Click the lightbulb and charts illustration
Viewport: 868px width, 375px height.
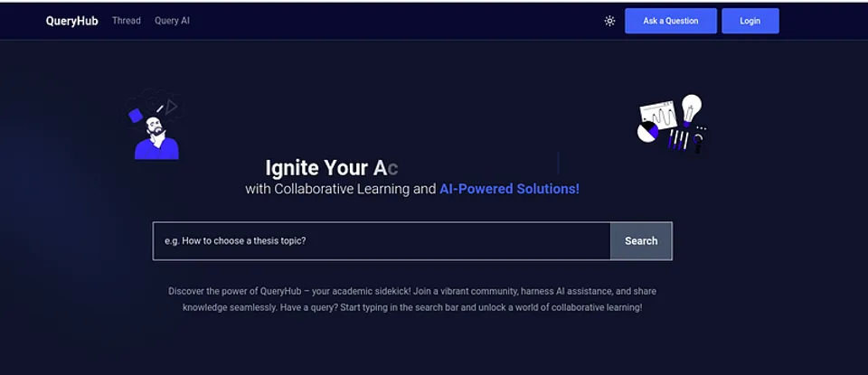click(x=672, y=124)
